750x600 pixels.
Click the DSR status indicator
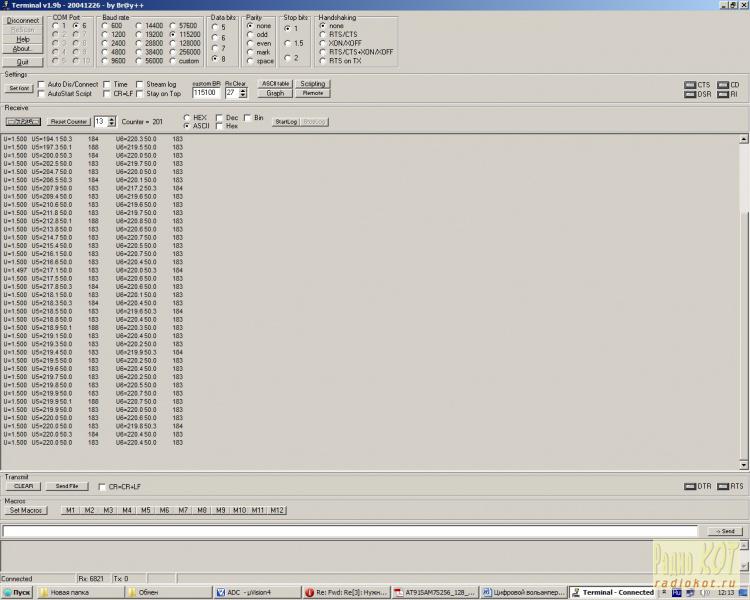coord(690,95)
